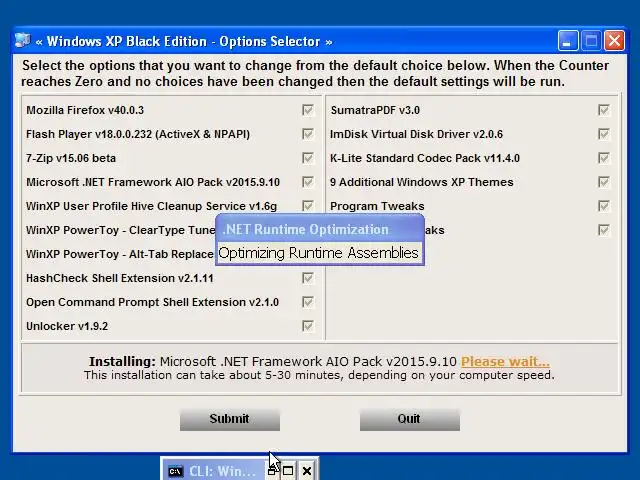
Task: Click the CLI: Win... title text
Action: [222, 471]
